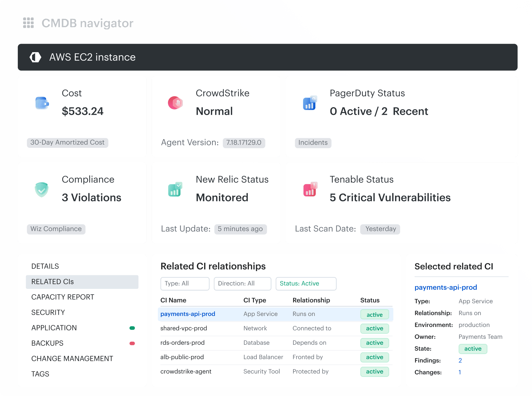Click the 0 Active / 2 Recent value
This screenshot has height=402, width=532.
379,111
